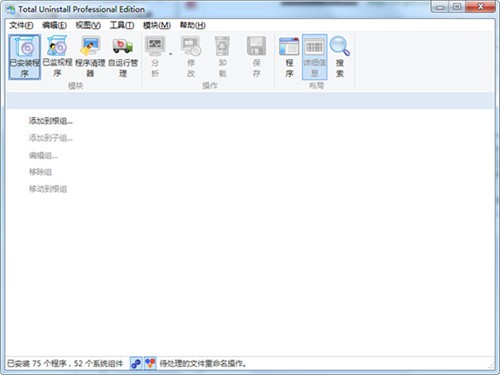Select the 已安装程序 module icon

[25, 57]
